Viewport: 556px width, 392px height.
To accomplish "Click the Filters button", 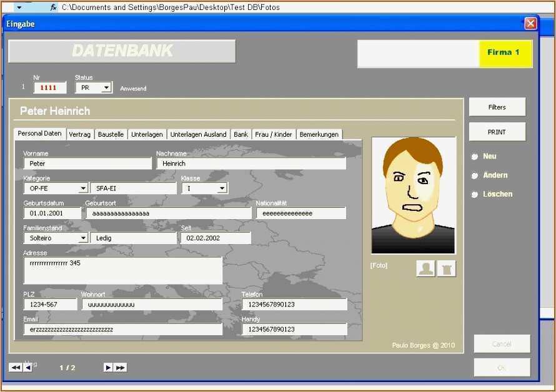I will pos(497,107).
